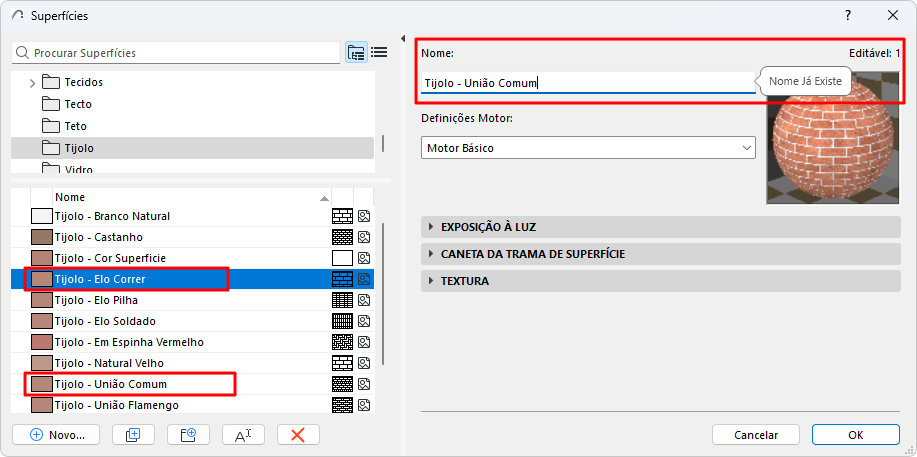Click the rename surface icon button
Image resolution: width=917 pixels, height=457 pixels.
tap(242, 435)
